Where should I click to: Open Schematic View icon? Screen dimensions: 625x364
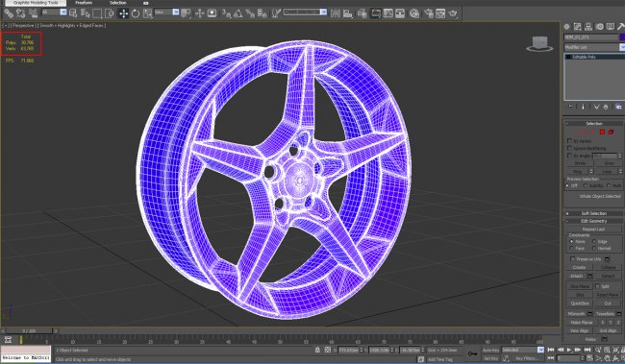pyautogui.click(x=400, y=13)
